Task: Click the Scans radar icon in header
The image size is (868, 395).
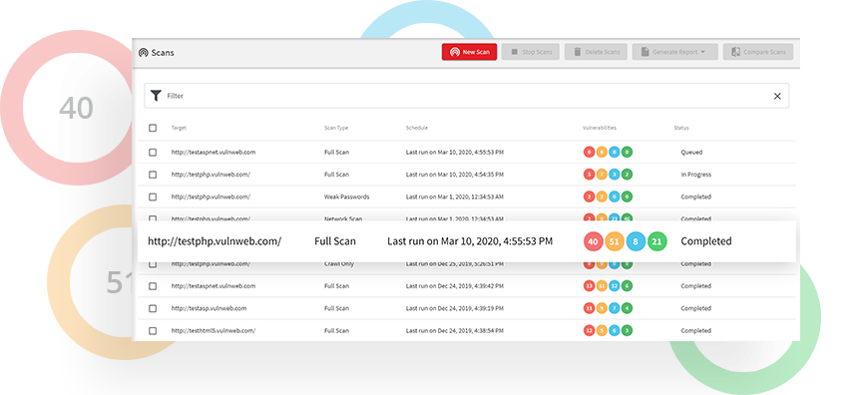Action: click(144, 53)
